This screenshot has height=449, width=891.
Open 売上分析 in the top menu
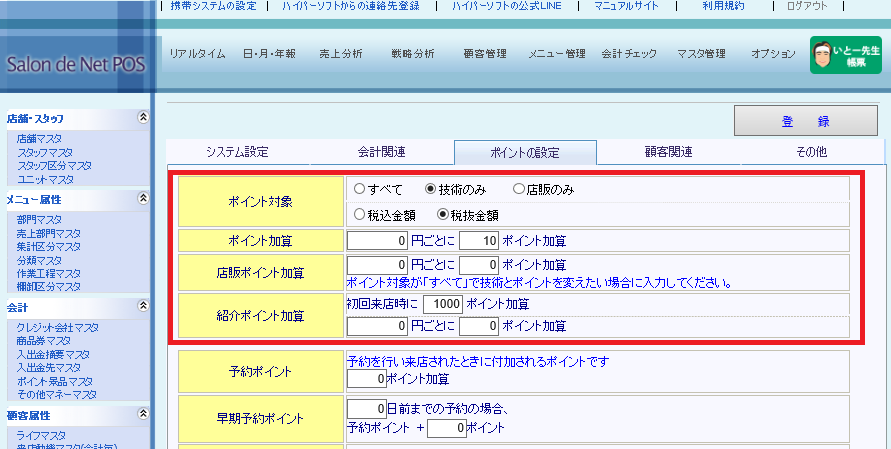pyautogui.click(x=340, y=54)
